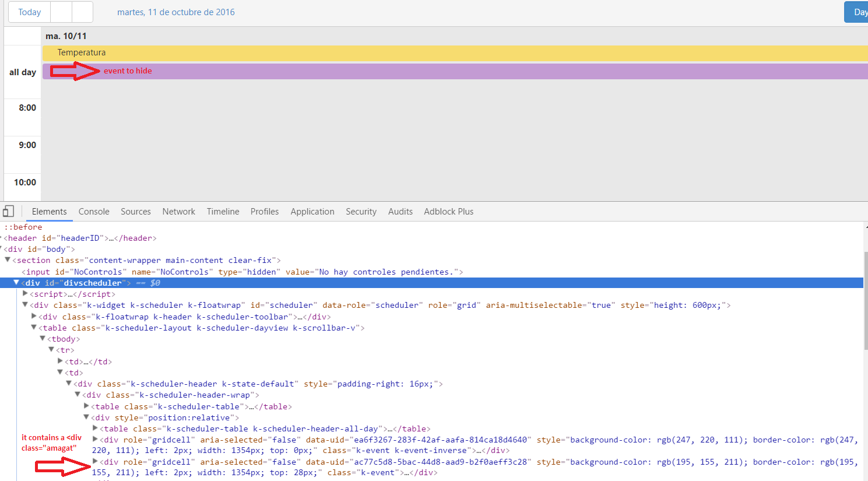Collapse the k-scheduler-header k-state-default div

(69, 384)
